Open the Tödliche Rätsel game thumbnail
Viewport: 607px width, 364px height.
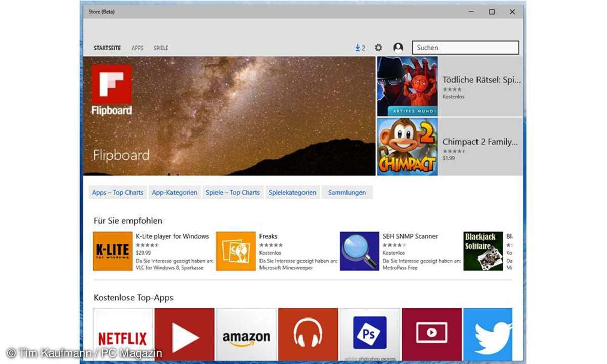(407, 86)
